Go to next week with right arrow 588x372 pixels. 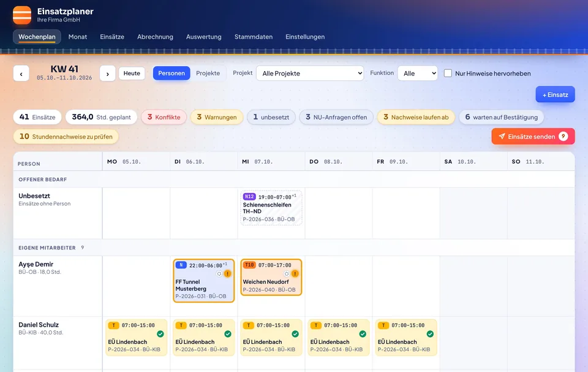(108, 74)
